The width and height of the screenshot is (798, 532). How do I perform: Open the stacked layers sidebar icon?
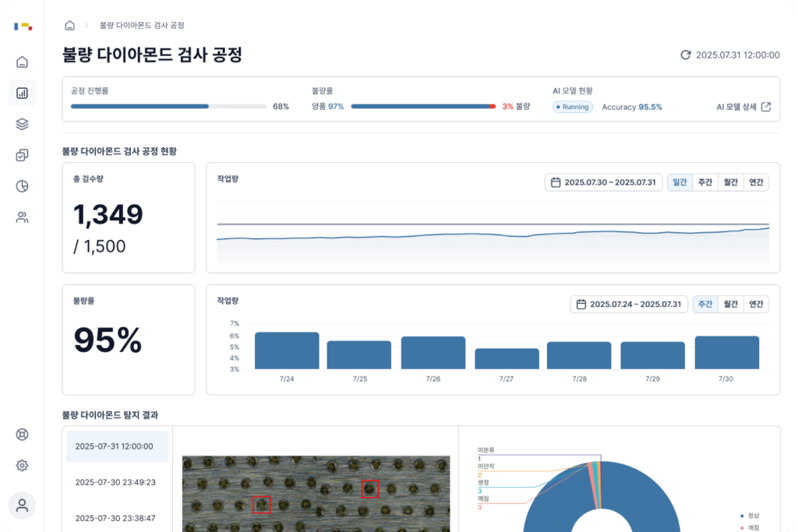coord(22,124)
